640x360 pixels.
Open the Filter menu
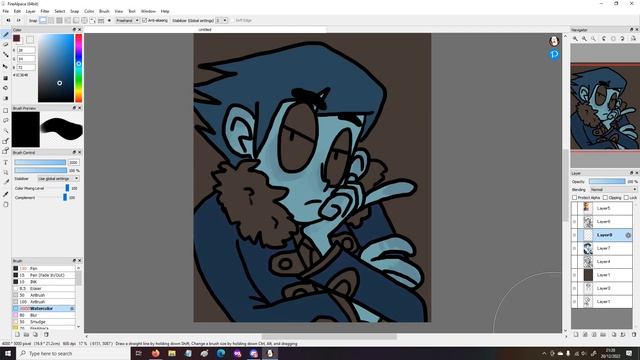coord(44,11)
